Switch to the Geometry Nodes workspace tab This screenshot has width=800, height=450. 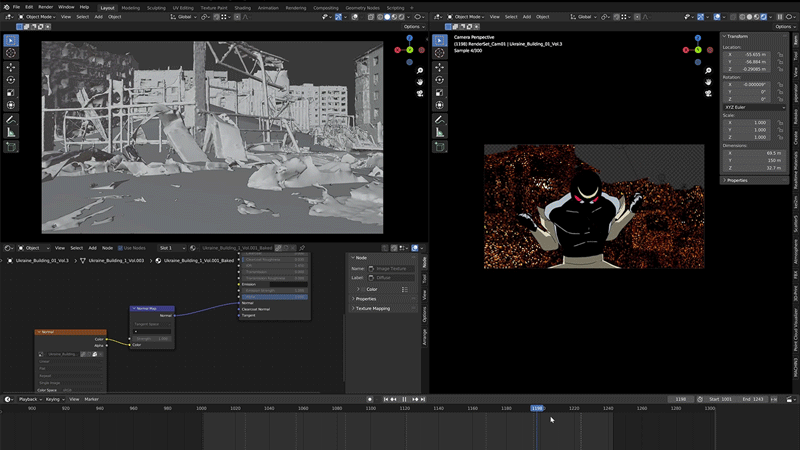[362, 8]
